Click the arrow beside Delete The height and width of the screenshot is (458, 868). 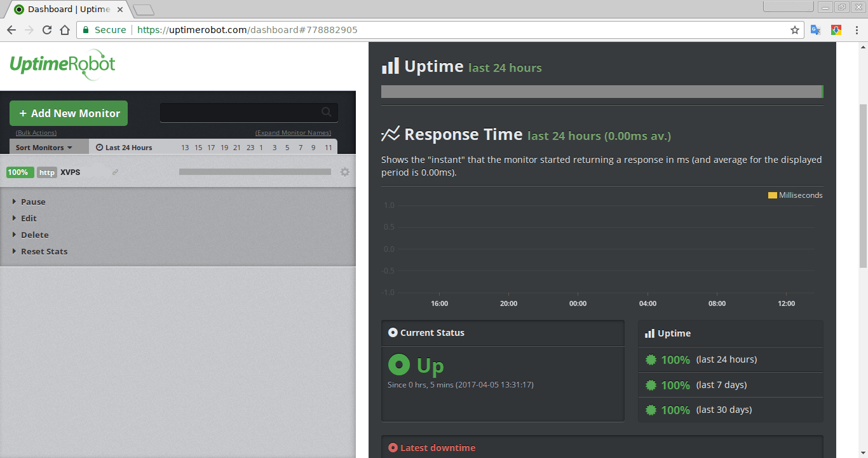tap(14, 235)
